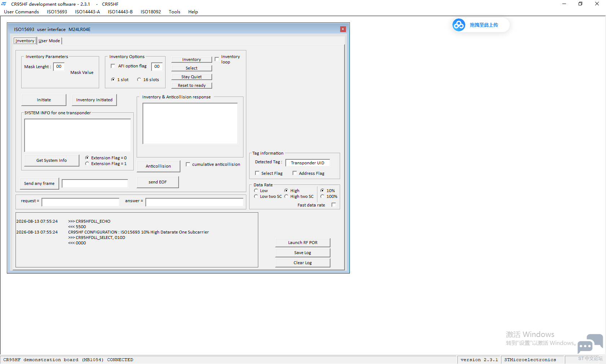606x364 pixels.
Task: Click the Stay Quiet button
Action: 192,77
